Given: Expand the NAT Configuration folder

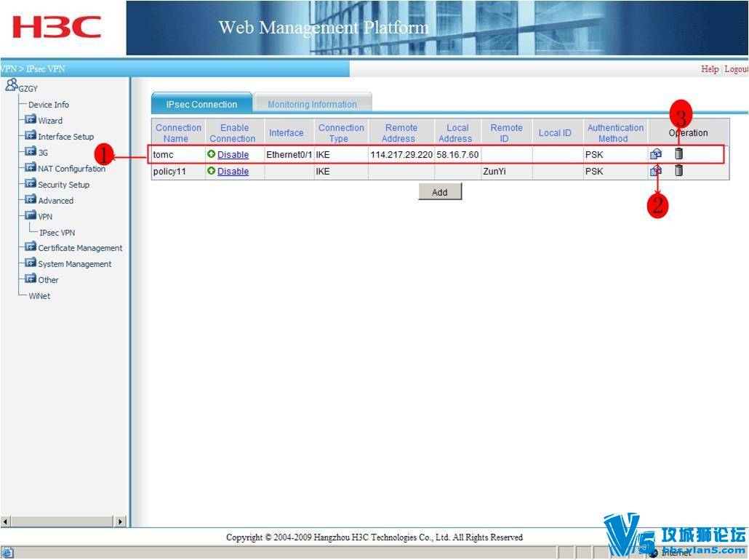Looking at the screenshot, I should point(30,167).
